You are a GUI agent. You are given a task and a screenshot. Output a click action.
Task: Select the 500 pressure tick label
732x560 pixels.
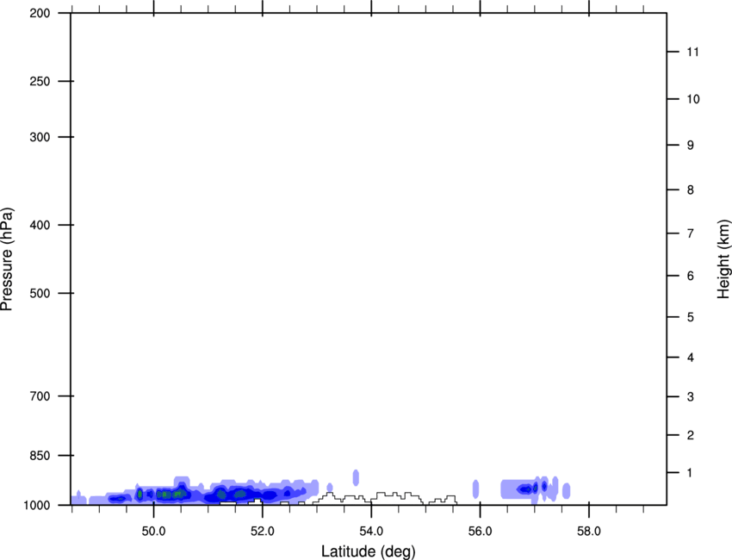pos(40,293)
